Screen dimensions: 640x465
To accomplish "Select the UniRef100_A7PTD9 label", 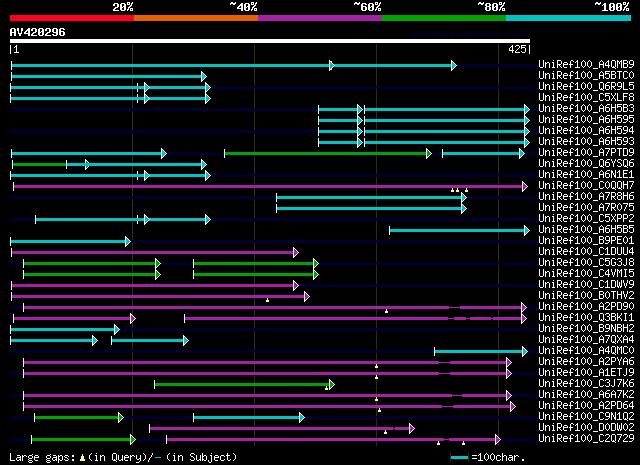I will tap(586, 152).
